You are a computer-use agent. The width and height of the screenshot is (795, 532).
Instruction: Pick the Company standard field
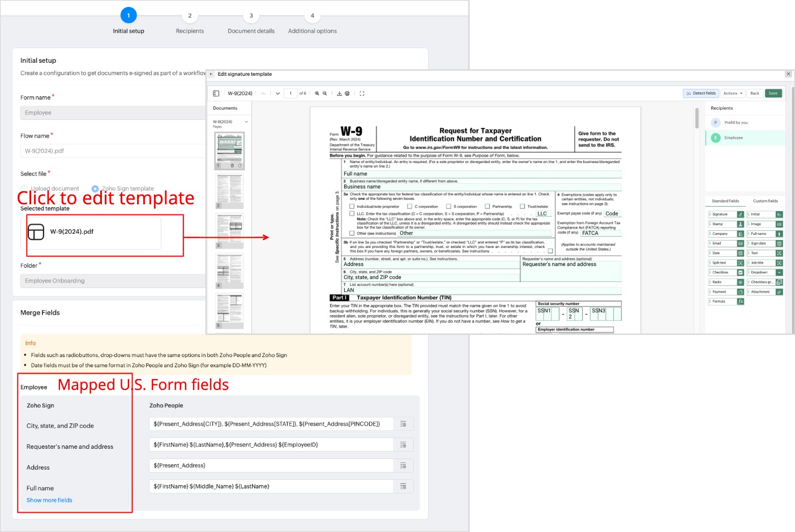pos(726,234)
